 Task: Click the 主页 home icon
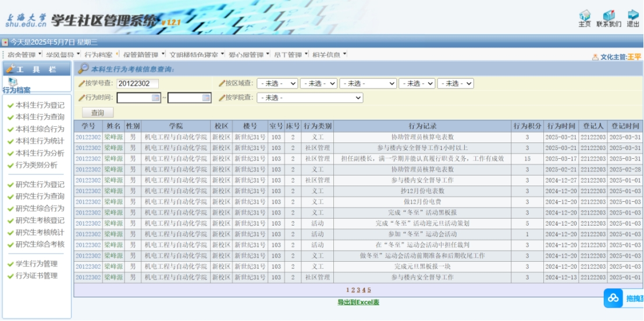[x=585, y=15]
